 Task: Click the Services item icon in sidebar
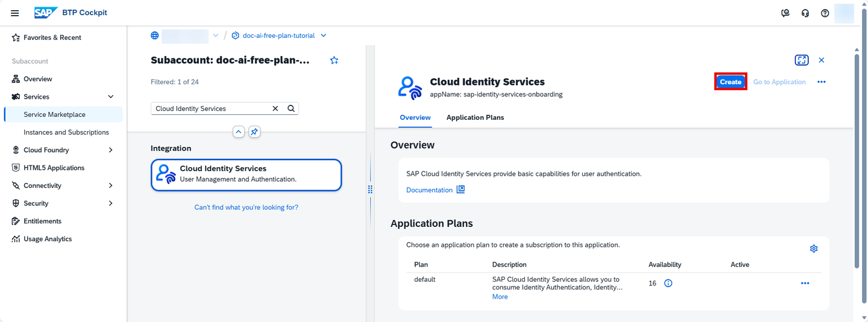(16, 97)
